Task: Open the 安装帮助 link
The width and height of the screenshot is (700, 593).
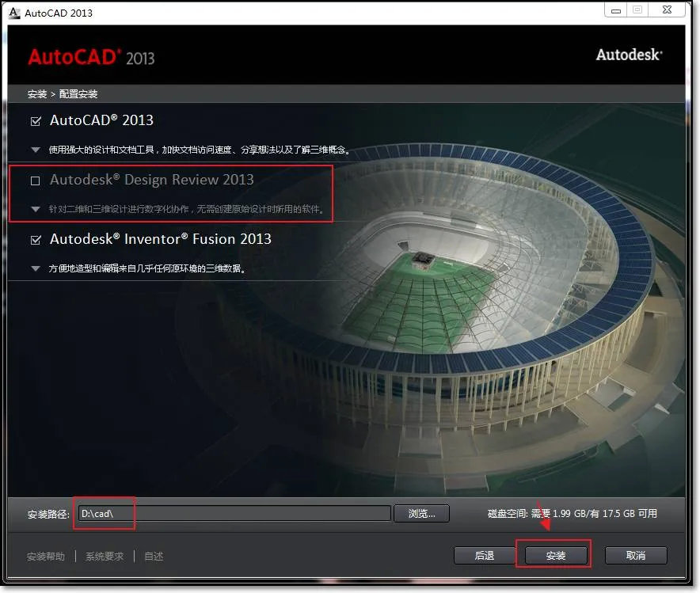Action: coord(46,557)
